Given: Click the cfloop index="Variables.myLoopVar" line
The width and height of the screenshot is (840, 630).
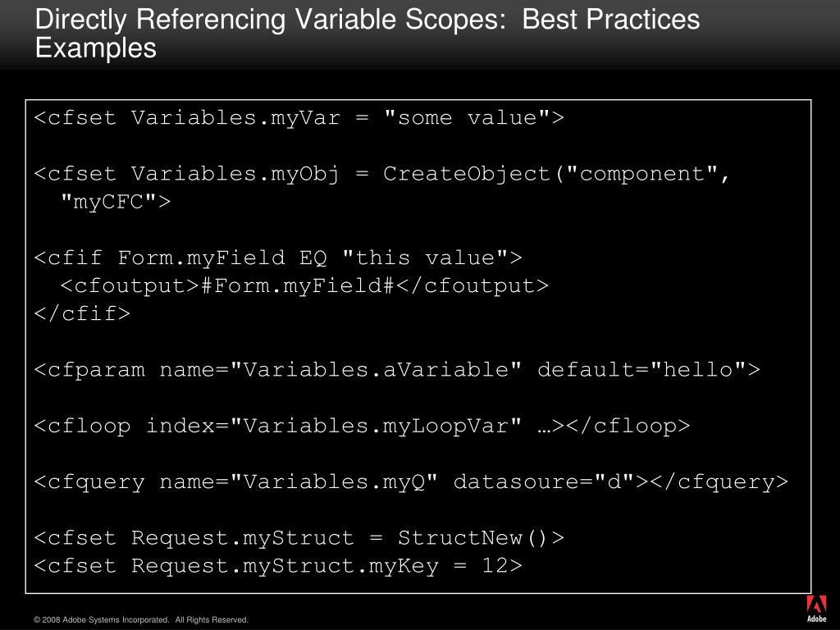Looking at the screenshot, I should (362, 426).
